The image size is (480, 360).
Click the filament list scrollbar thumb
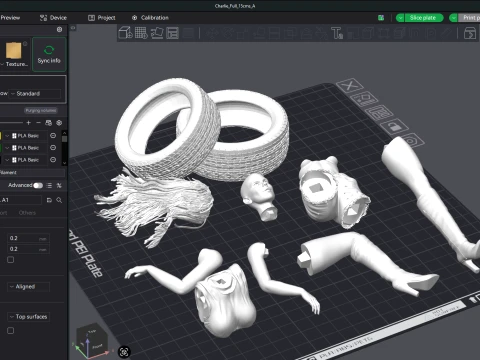tap(64, 139)
